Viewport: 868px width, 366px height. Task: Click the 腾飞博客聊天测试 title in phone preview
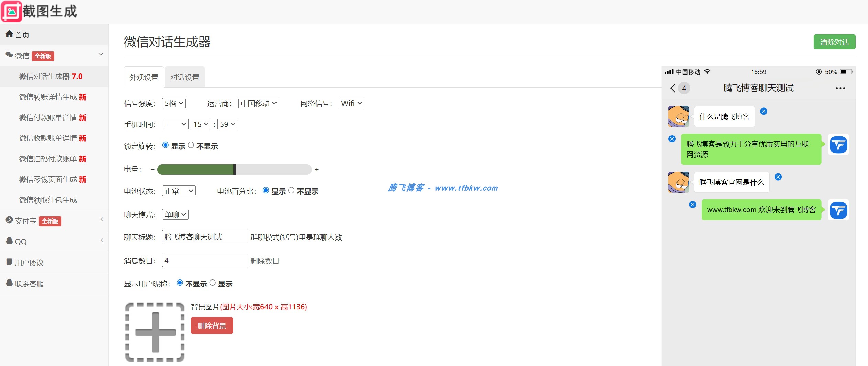pyautogui.click(x=758, y=88)
